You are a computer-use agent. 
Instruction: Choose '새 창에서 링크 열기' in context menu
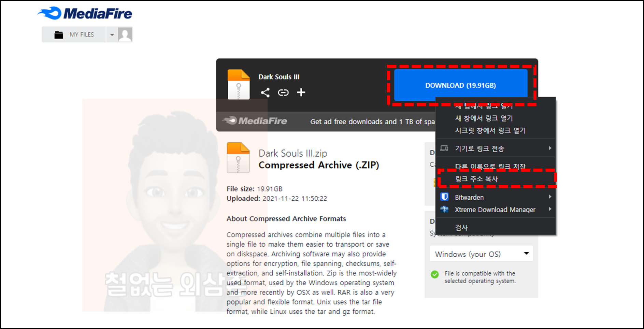496,118
